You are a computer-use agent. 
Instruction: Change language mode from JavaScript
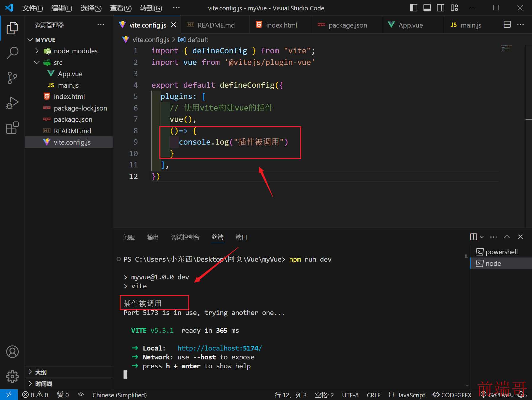(x=411, y=395)
